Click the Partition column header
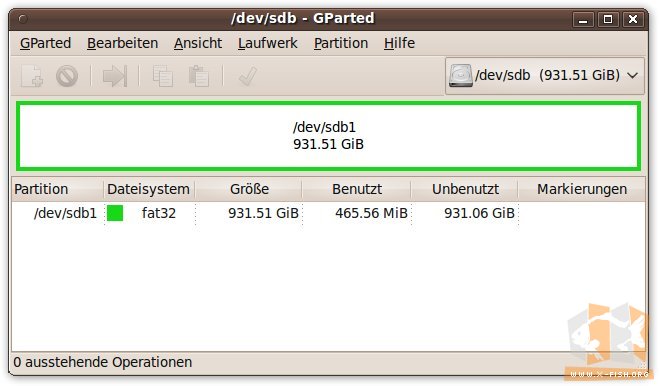Viewport: 659px width, 386px height. (57, 189)
